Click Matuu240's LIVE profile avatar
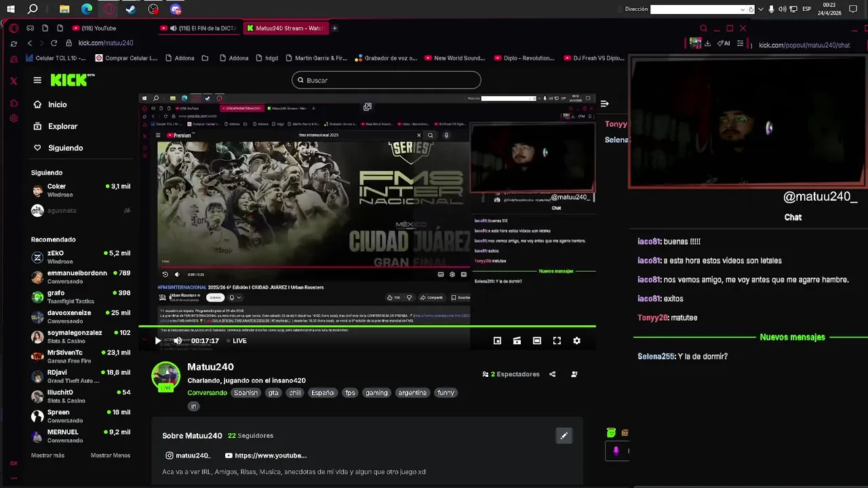This screenshot has width=868, height=488. [165, 377]
